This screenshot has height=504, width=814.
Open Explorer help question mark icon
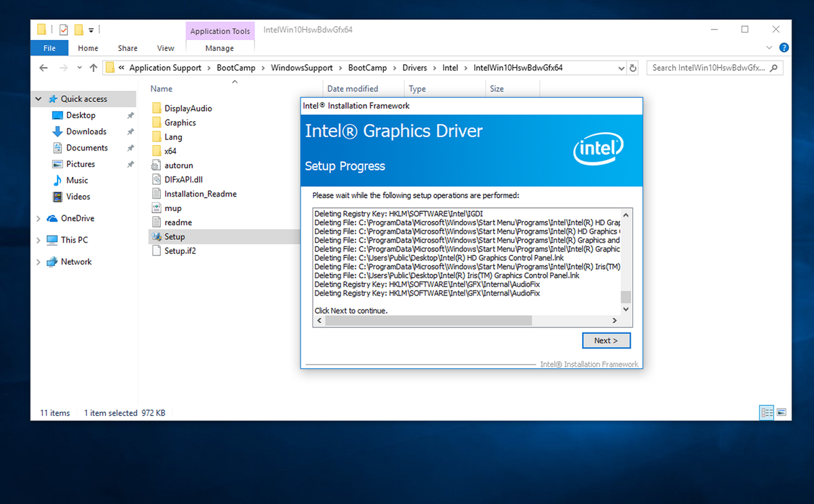[x=784, y=48]
